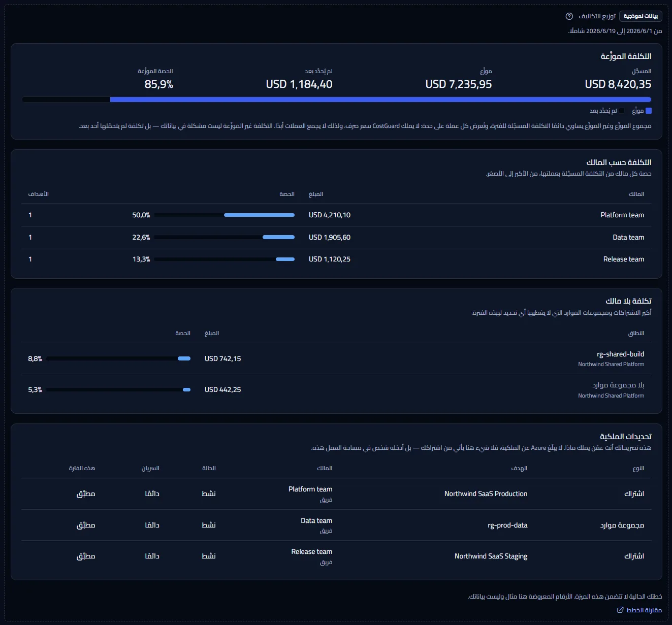Click the تكلفة بلا مالك section heading

tap(628, 301)
